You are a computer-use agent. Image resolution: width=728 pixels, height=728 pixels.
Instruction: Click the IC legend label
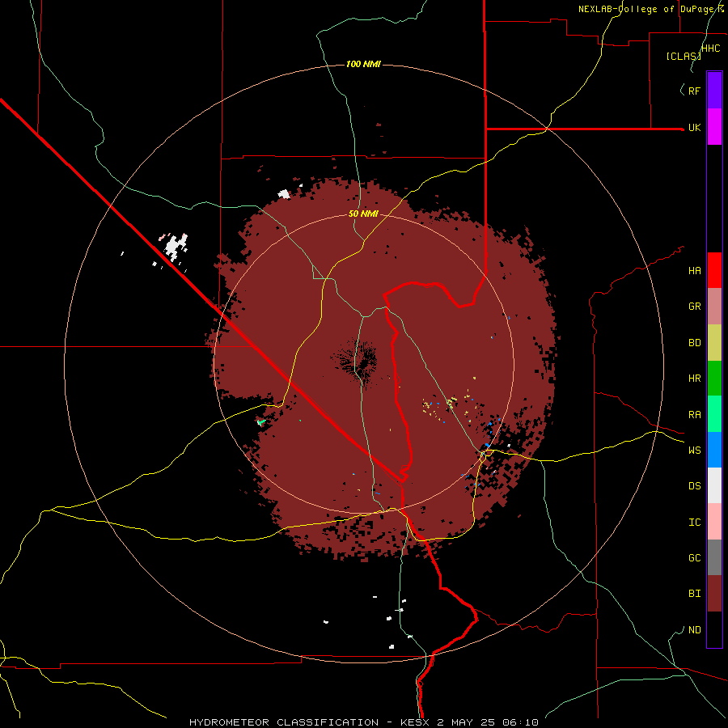(694, 523)
